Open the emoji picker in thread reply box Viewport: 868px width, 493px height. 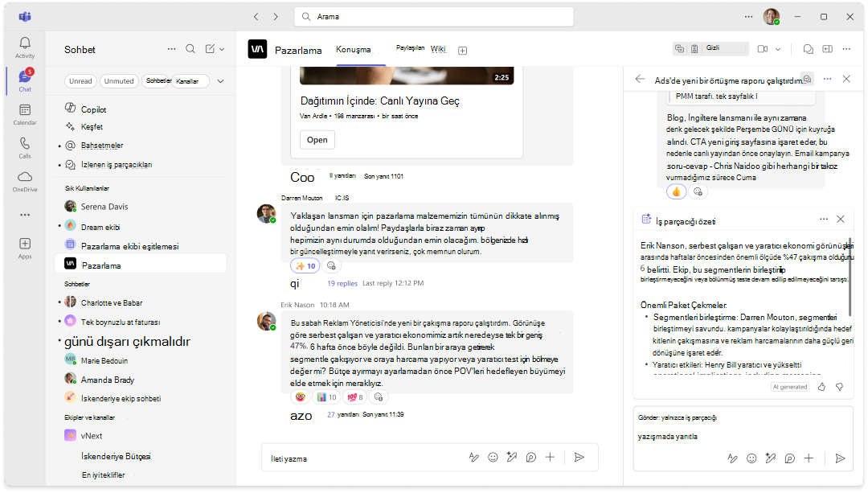coord(751,458)
